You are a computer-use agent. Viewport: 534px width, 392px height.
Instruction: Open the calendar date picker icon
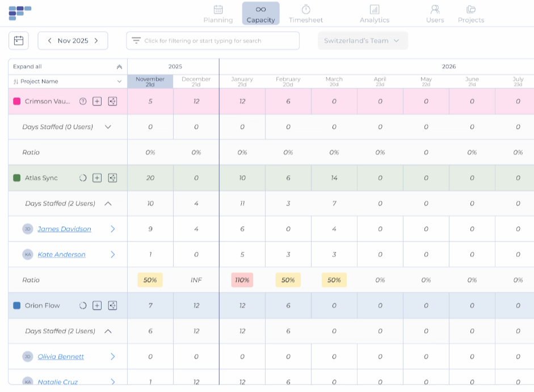[x=19, y=41]
